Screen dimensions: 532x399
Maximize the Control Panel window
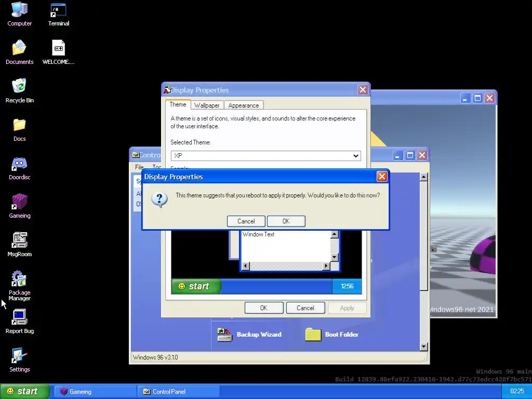tap(410, 155)
